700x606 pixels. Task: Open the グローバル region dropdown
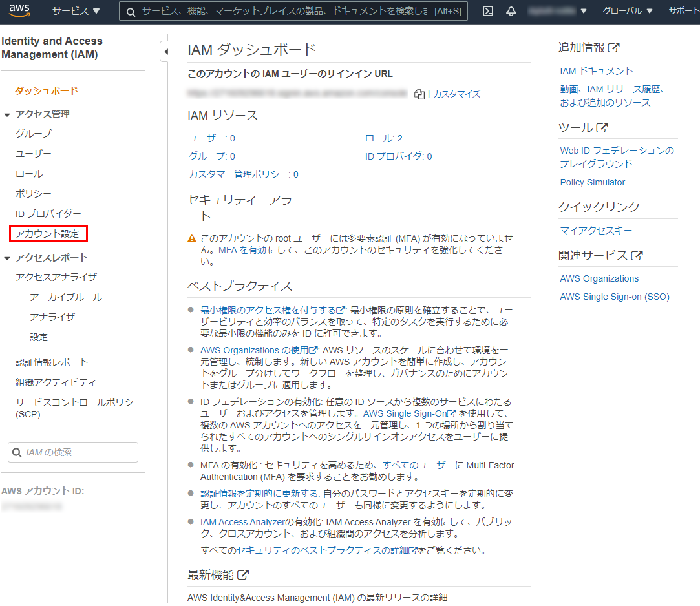pyautogui.click(x=627, y=11)
